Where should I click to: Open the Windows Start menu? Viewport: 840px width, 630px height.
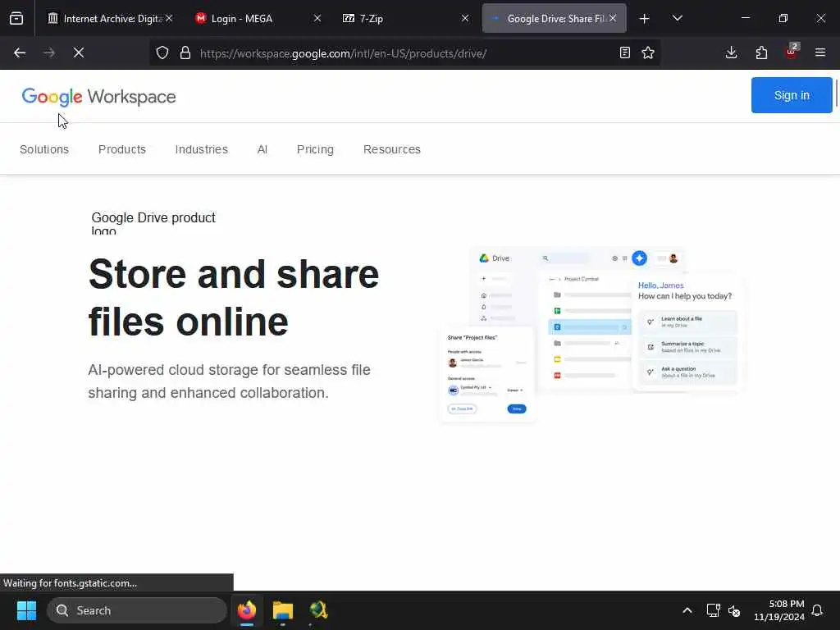26,610
